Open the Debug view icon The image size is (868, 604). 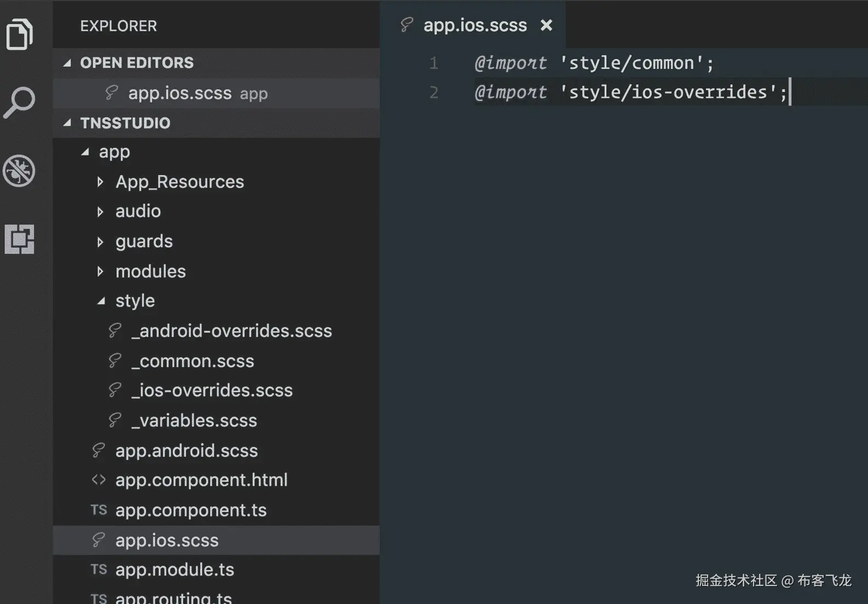20,171
